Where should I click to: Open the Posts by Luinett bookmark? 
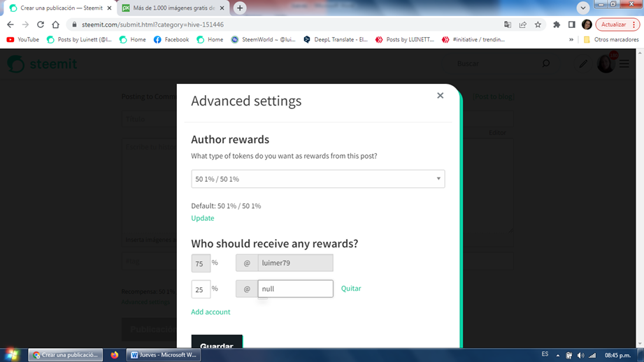(79, 39)
